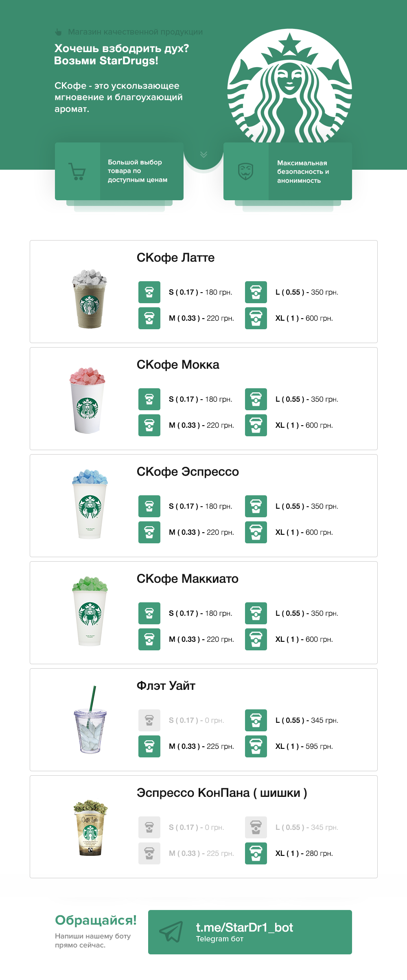Click disabled S cup icon under Флэт Уайт
Image resolution: width=407 pixels, height=980 pixels.
pyautogui.click(x=149, y=720)
